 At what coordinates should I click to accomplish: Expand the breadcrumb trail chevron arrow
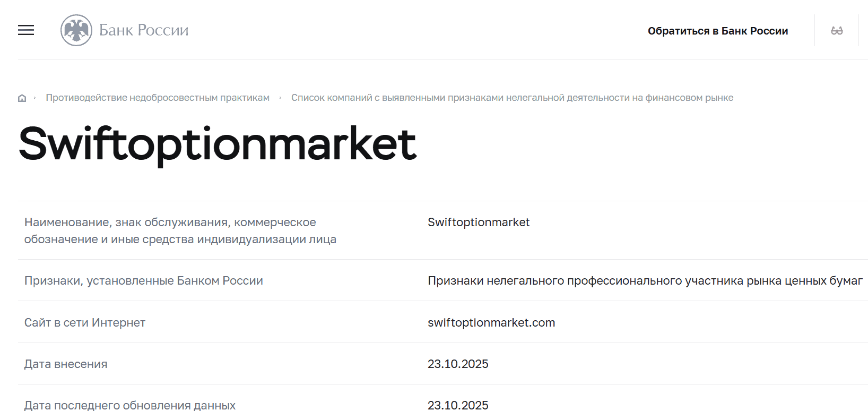(35, 97)
